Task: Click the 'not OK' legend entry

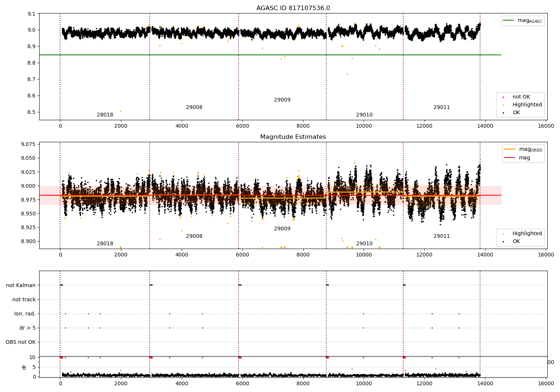Action: click(521, 97)
